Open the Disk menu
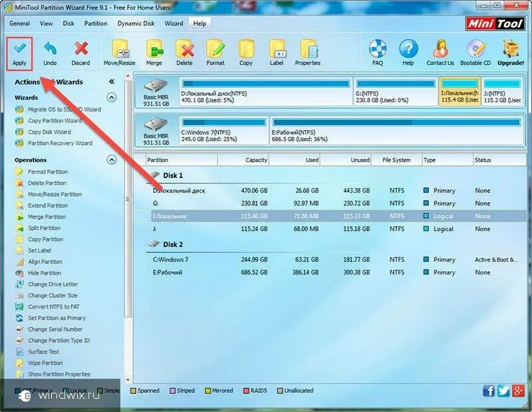The height and width of the screenshot is (412, 532). click(68, 23)
